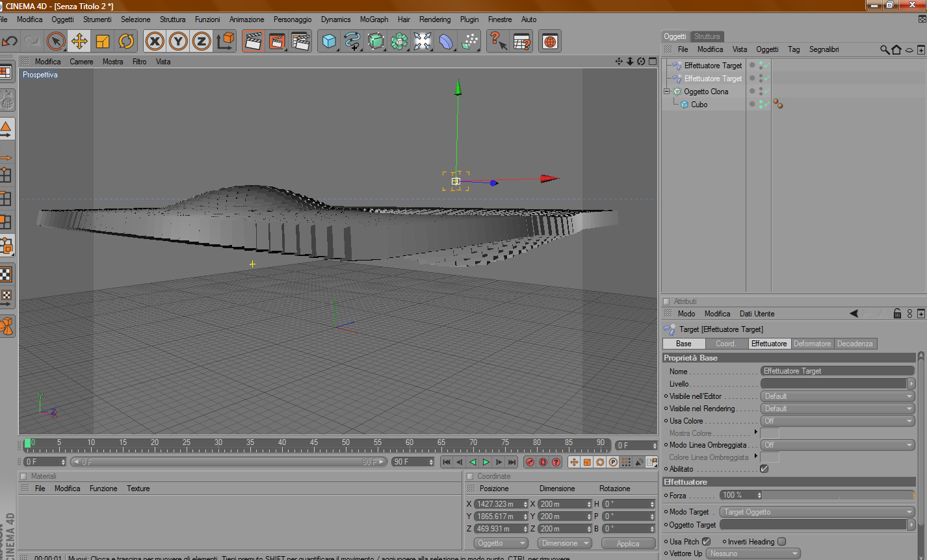The image size is (927, 560).
Task: Click the context help cursor icon
Action: point(498,42)
